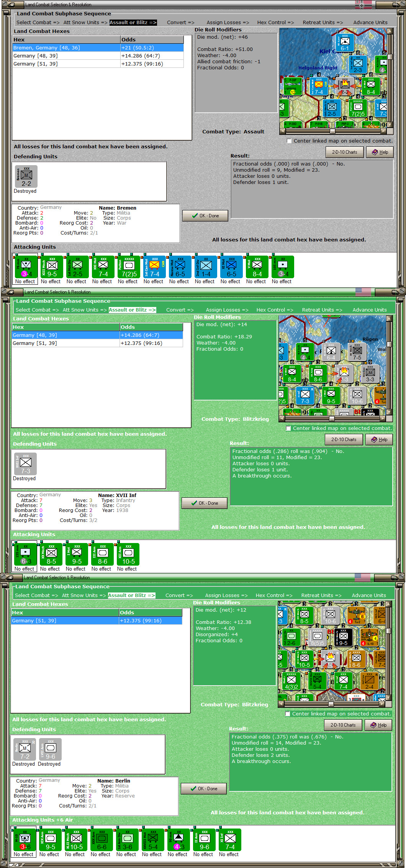Select the 76 mm artillery unit in top window
Screen dimensions: 406x868
(x=26, y=267)
